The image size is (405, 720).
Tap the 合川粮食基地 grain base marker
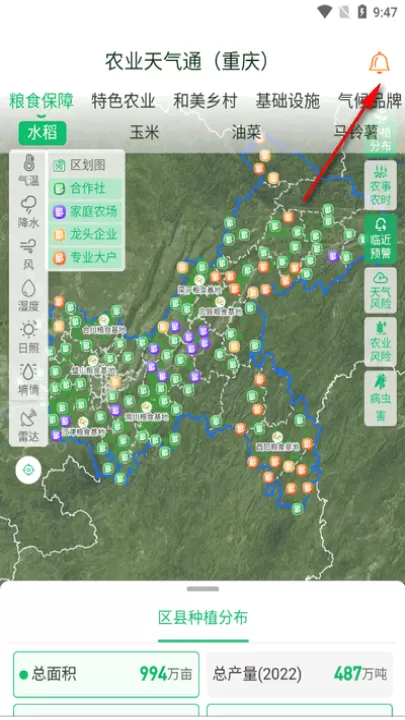[x=104, y=320]
